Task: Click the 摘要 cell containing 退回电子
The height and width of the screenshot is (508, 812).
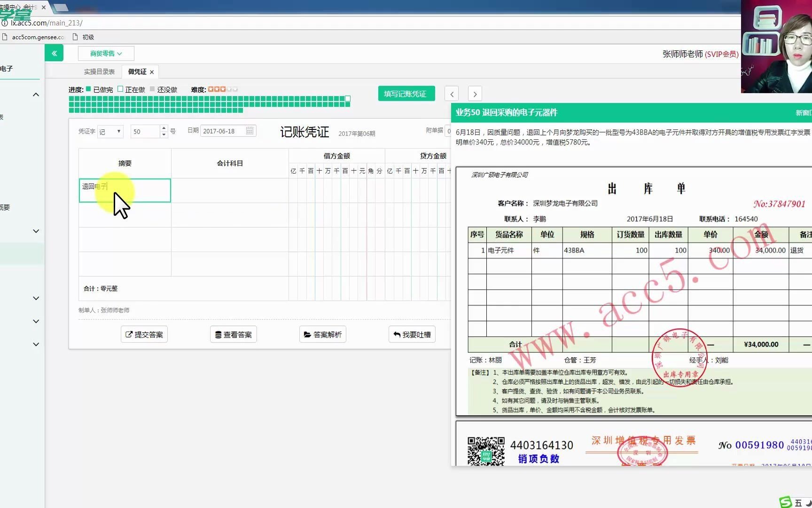Action: pyautogui.click(x=125, y=190)
